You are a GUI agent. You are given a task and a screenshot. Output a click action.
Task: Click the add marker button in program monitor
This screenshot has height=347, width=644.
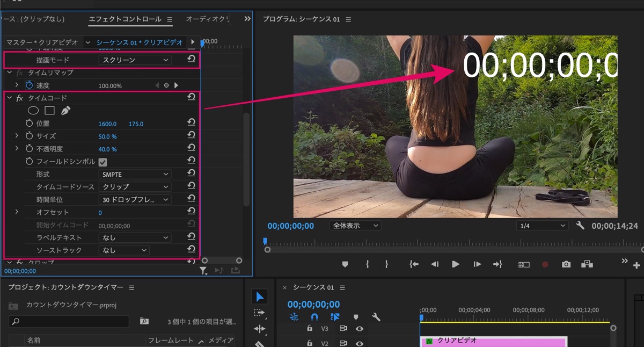point(345,264)
